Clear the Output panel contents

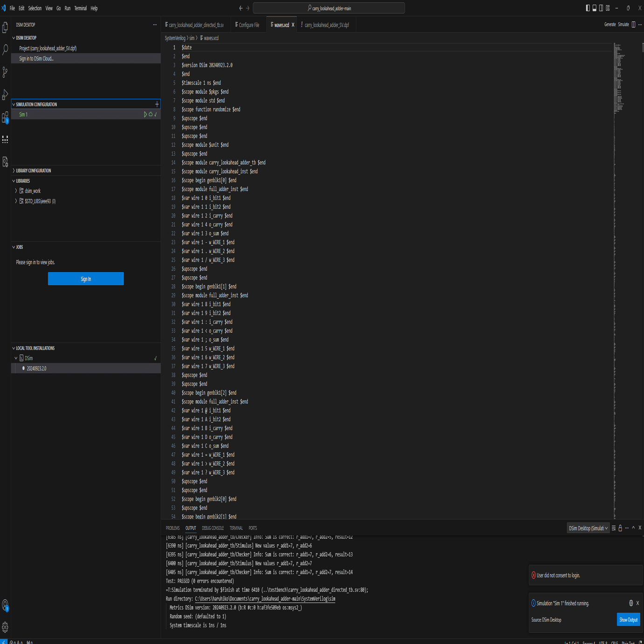[x=614, y=528]
